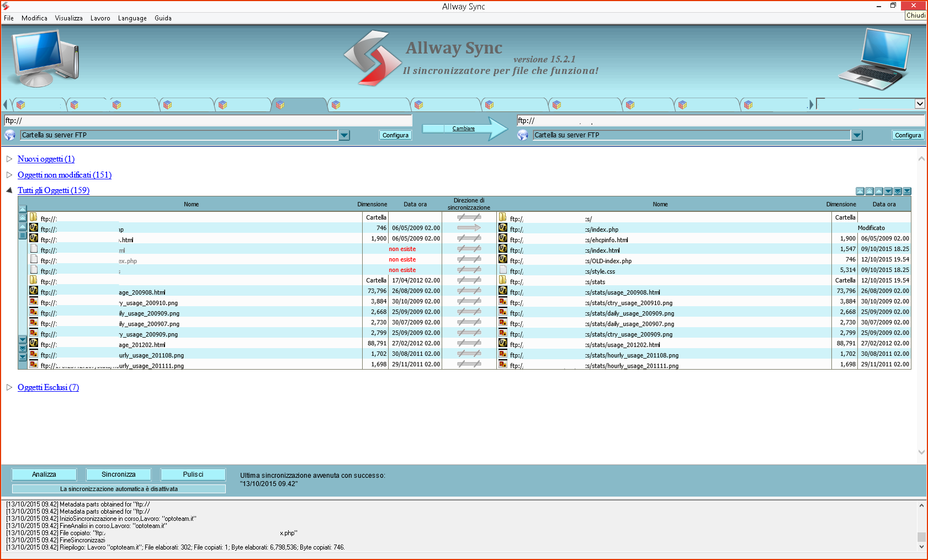
Task: Open the File menu
Action: tap(9, 18)
